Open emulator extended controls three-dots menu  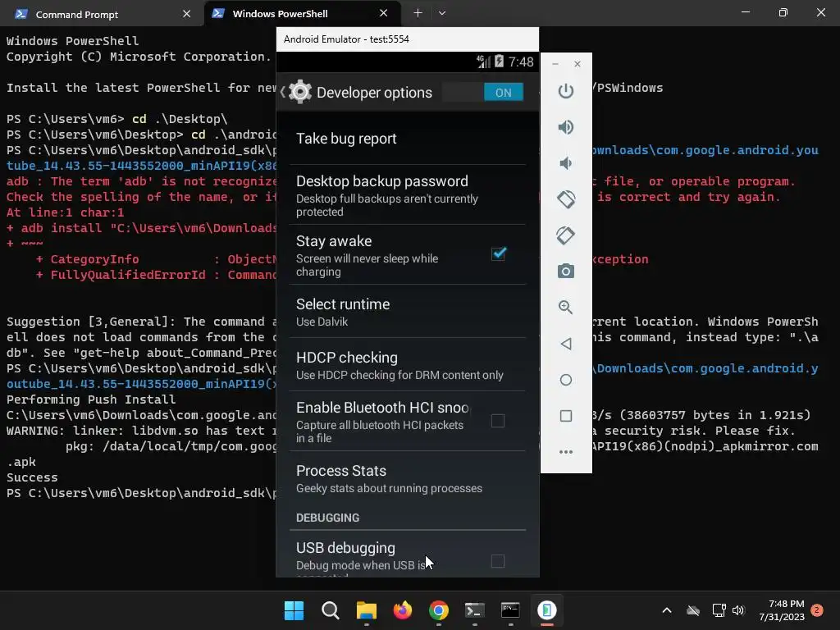pyautogui.click(x=566, y=452)
